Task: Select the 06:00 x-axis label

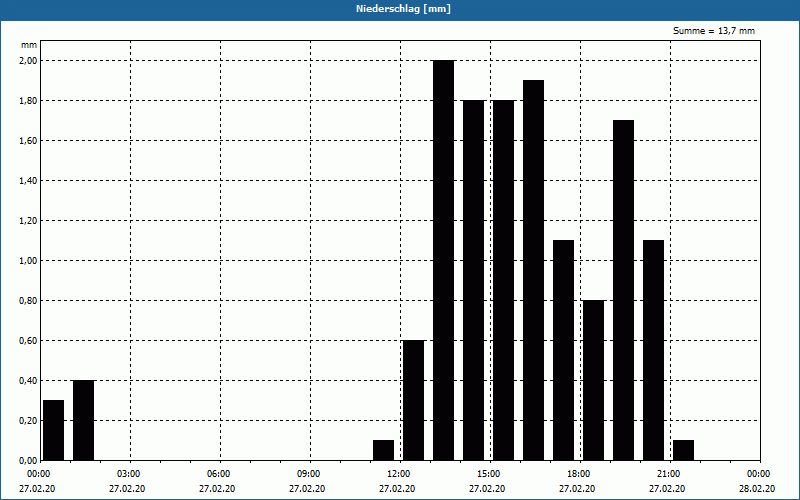Action: pos(220,474)
